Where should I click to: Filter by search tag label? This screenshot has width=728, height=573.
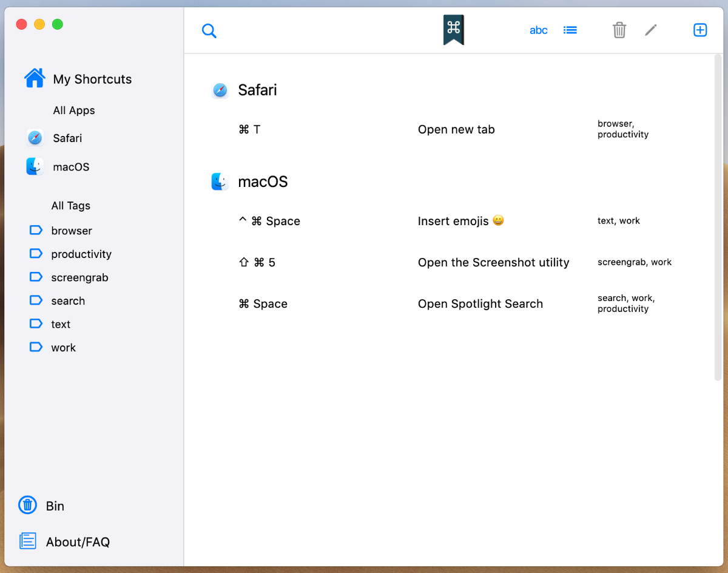[68, 301]
